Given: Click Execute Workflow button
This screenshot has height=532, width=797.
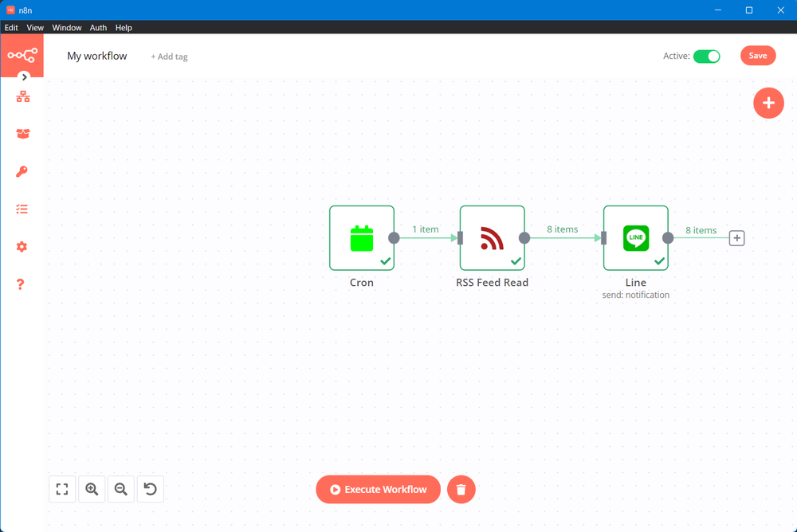Looking at the screenshot, I should coord(378,490).
